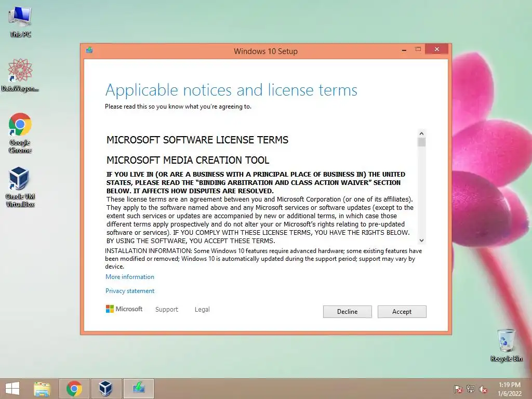Click the Support link
The width and height of the screenshot is (532, 399).
coord(167,310)
